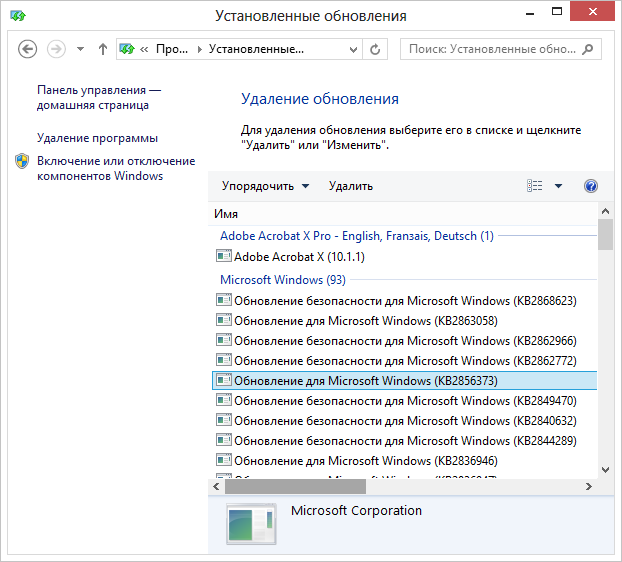Click the icon next to KB2863058
The width and height of the screenshot is (622, 562).
point(224,320)
